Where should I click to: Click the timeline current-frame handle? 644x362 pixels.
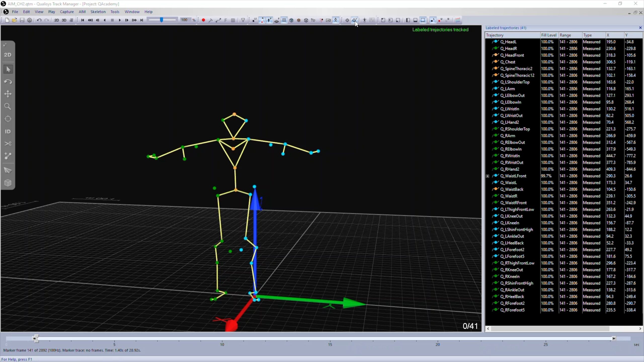coord(36,338)
